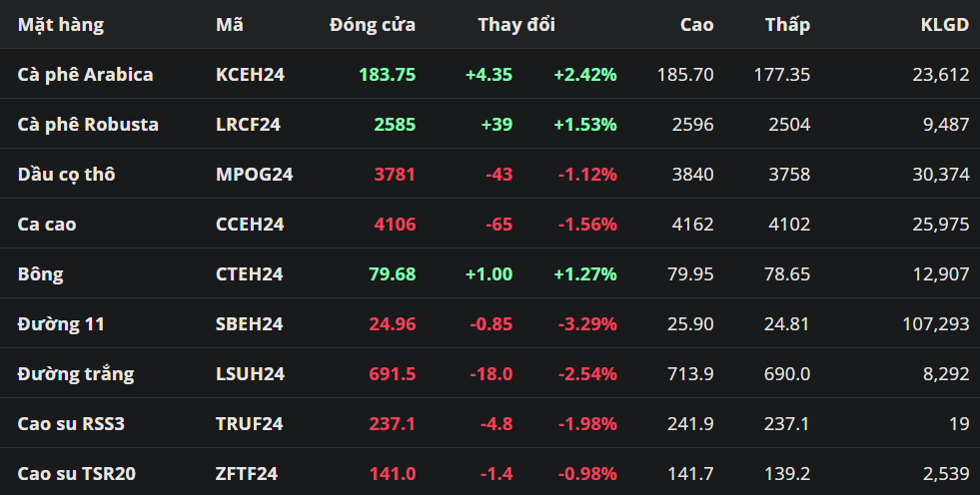Select contract code SBEH24

coord(250,324)
